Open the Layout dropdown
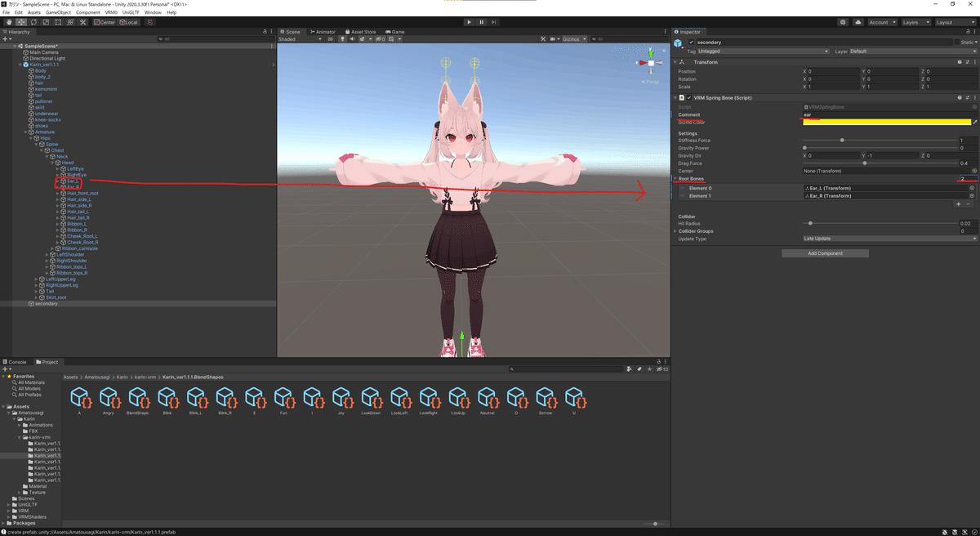 tap(954, 22)
